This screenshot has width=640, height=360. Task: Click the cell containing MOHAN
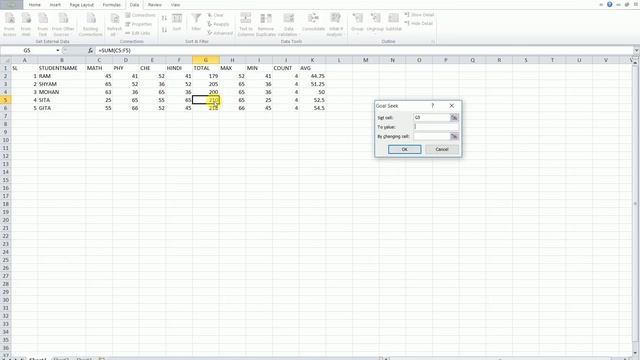point(62,92)
